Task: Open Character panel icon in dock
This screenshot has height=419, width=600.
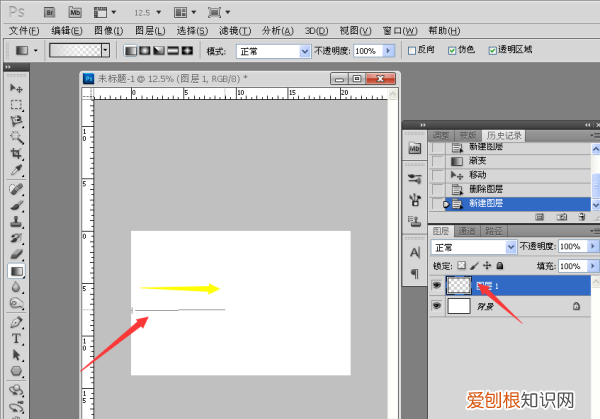Action: 415,253
